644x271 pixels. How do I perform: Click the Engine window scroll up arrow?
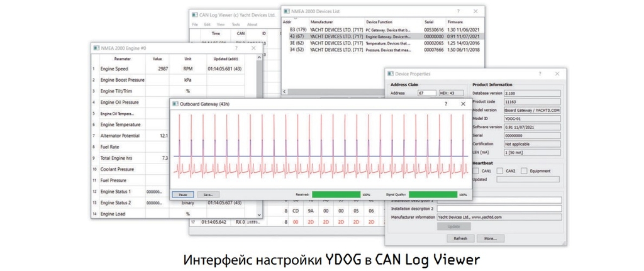[x=259, y=58]
